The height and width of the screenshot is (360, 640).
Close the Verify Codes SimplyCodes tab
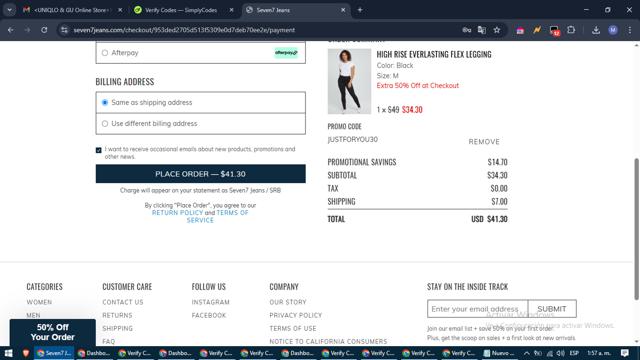coord(231,10)
